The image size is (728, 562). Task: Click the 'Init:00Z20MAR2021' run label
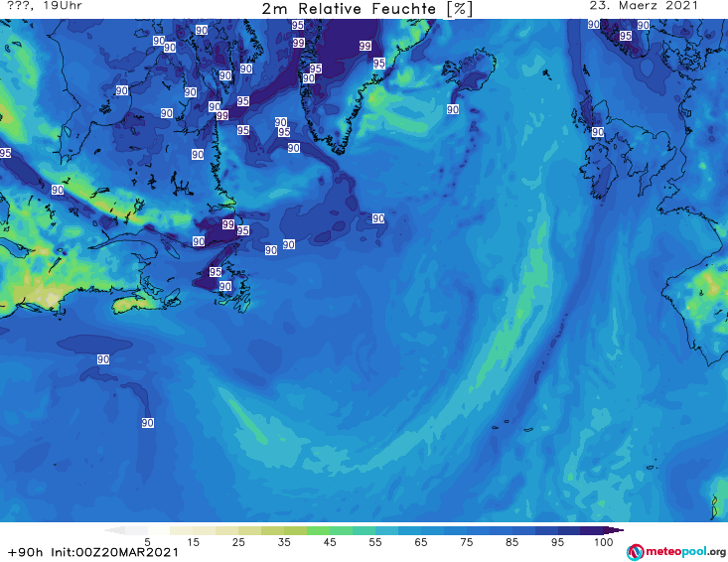[x=114, y=552]
